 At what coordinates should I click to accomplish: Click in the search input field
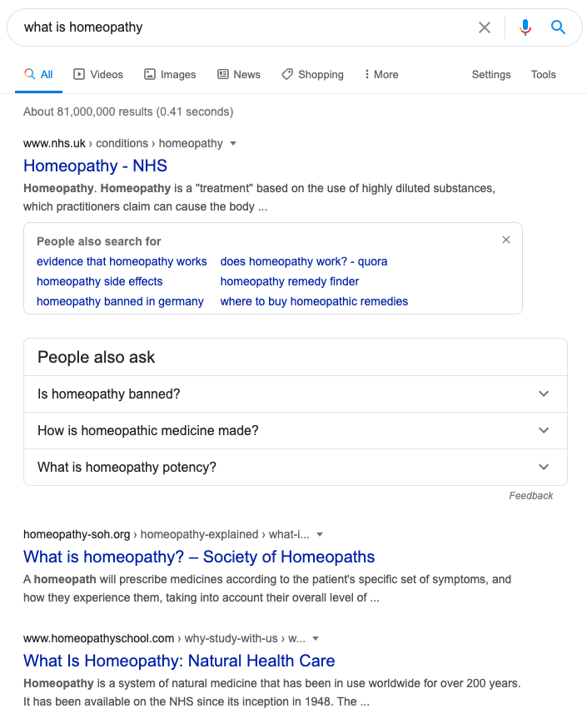241,27
